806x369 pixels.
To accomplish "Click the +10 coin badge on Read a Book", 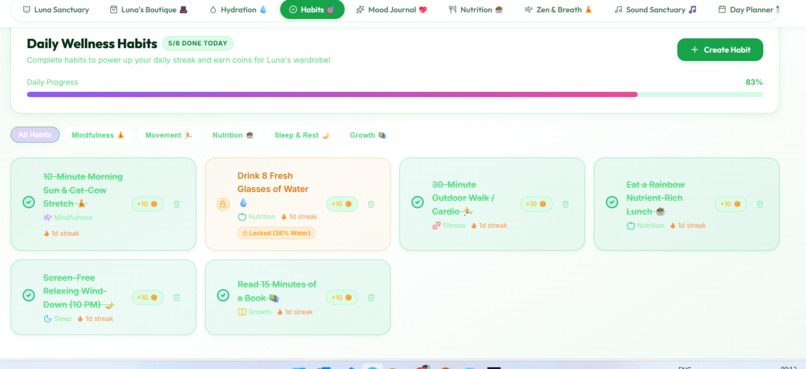I will point(342,297).
